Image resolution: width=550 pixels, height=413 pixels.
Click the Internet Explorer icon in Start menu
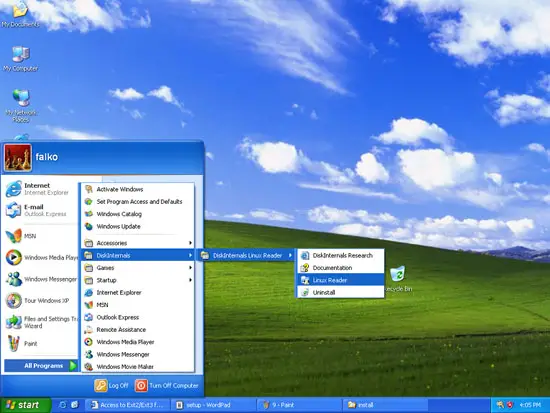[13, 189]
